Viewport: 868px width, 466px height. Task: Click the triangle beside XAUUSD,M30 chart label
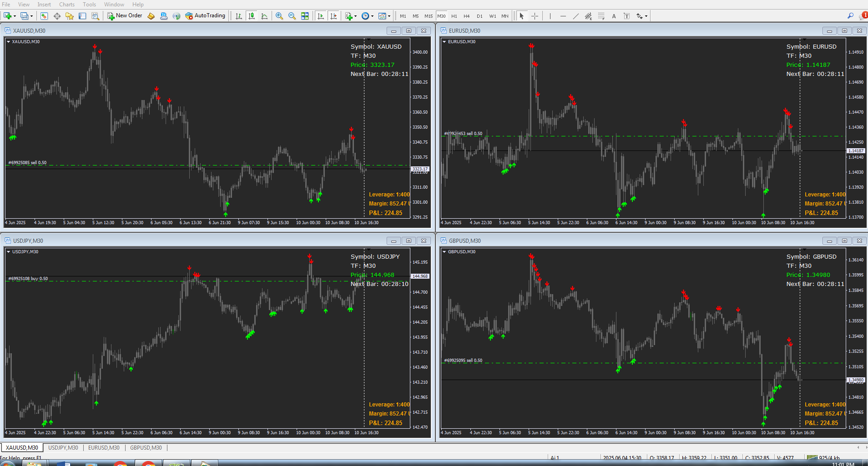(x=8, y=41)
